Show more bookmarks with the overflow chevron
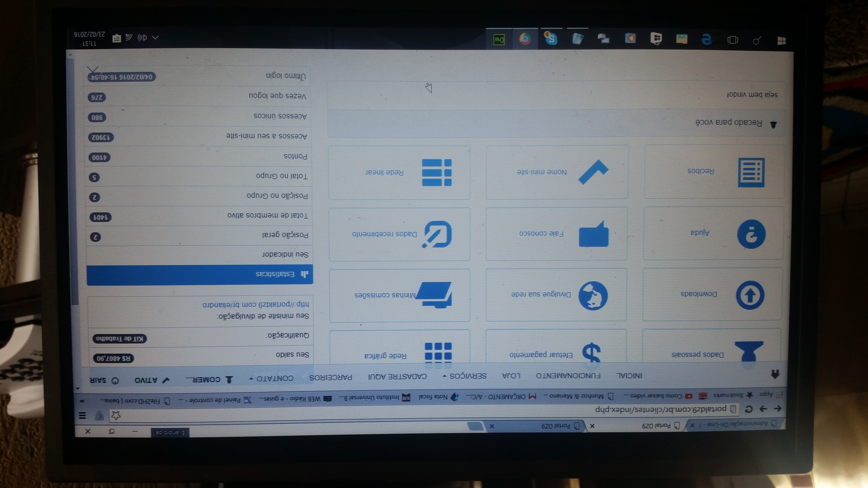 [82, 401]
